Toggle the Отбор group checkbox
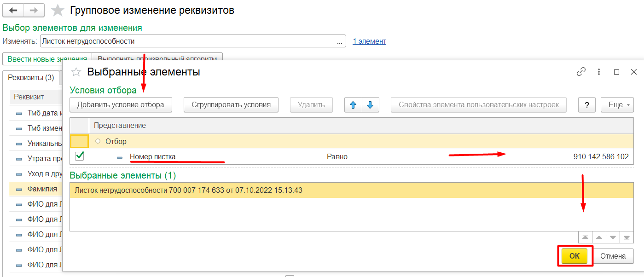Viewport: 644px width, 277px height. click(79, 141)
